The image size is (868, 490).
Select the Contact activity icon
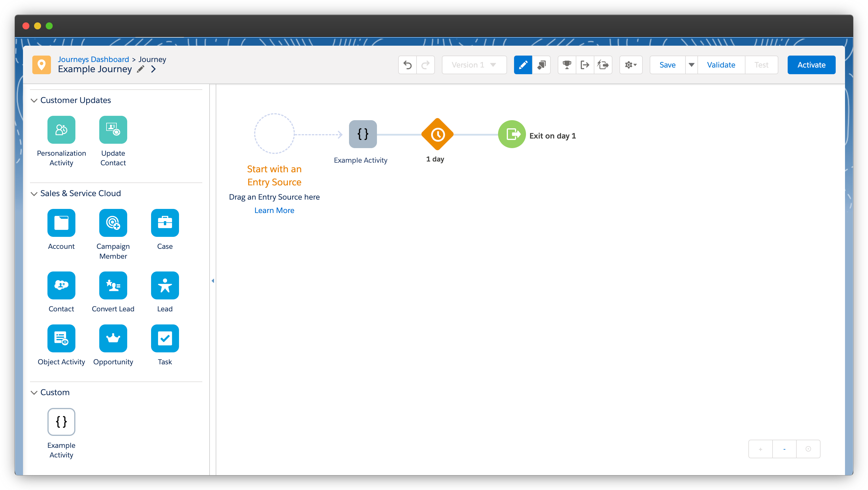point(61,285)
